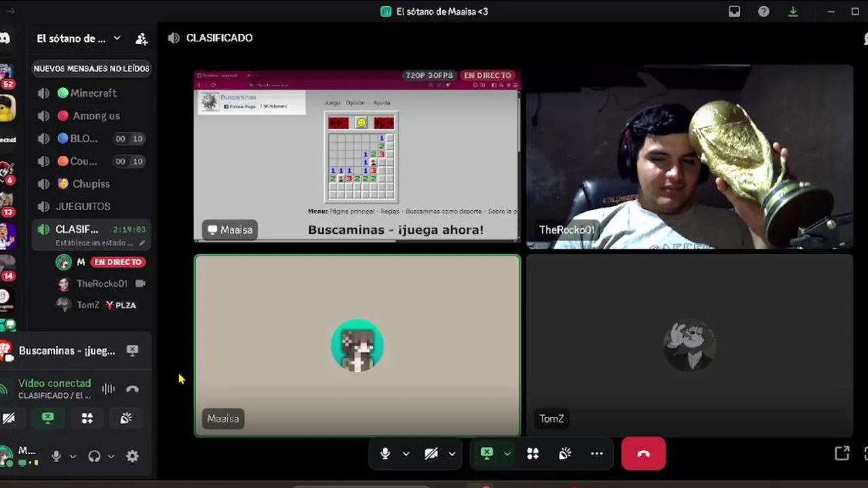
Task: Mute microphone in bottom call bar
Action: (385, 454)
